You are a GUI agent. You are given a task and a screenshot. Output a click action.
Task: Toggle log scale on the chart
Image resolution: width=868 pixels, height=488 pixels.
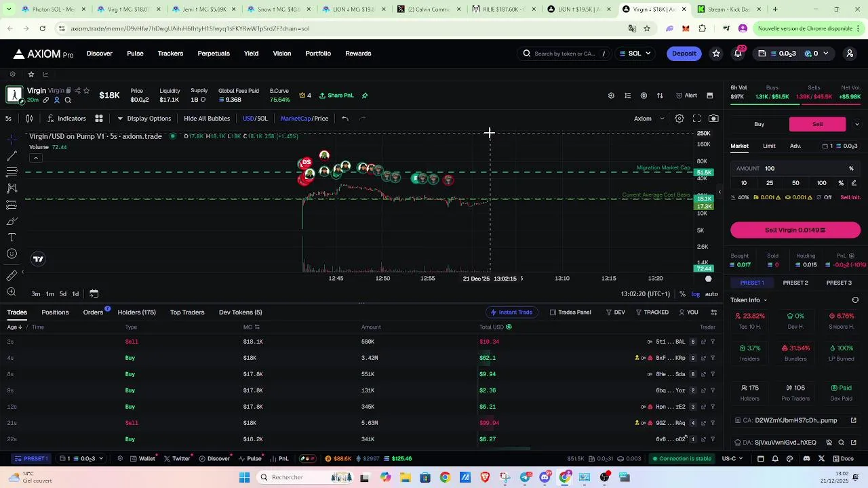point(696,294)
